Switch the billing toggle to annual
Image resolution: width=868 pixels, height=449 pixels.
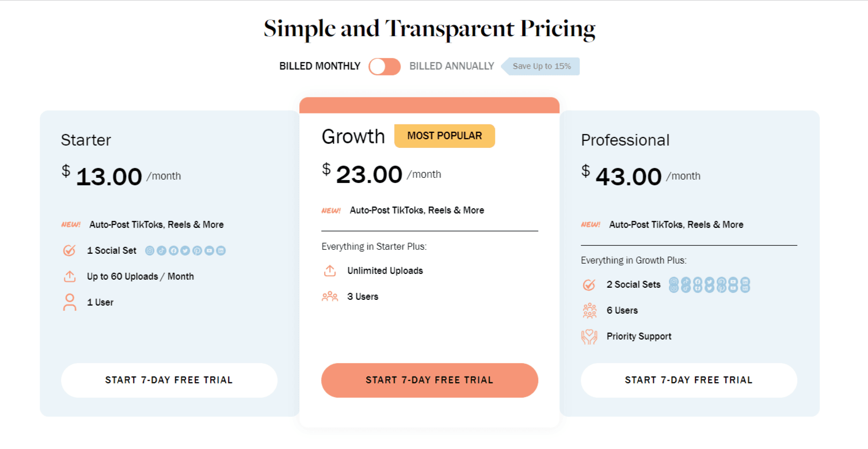click(384, 66)
